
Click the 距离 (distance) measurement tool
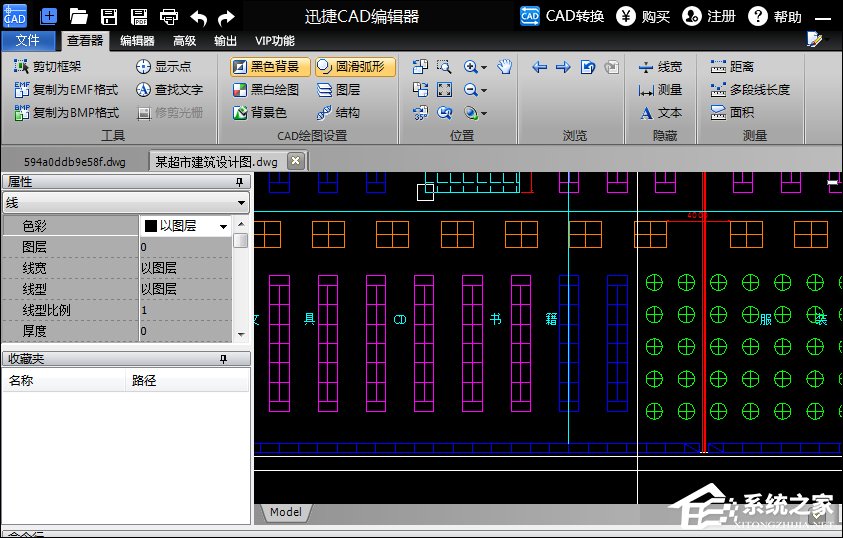733,67
